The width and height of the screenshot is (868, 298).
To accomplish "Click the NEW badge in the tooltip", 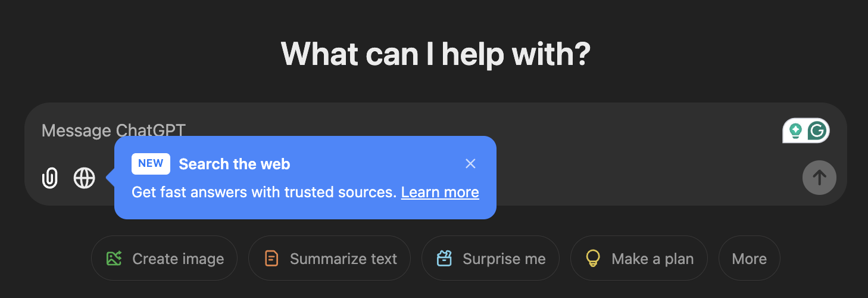I will [151, 164].
